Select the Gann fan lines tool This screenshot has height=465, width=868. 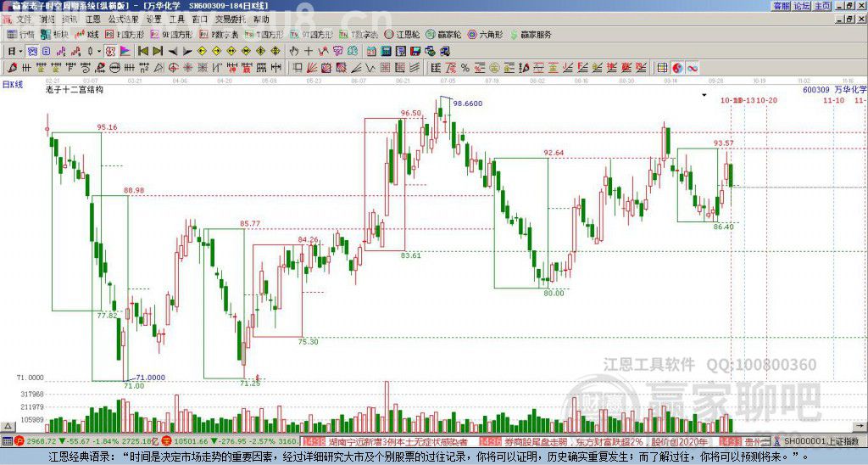pyautogui.click(x=312, y=68)
